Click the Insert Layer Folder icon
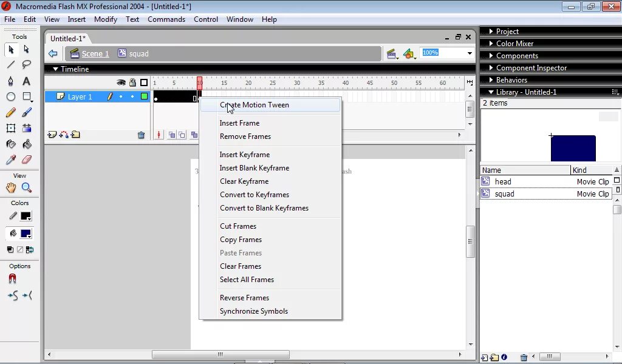The image size is (622, 364). [x=75, y=135]
